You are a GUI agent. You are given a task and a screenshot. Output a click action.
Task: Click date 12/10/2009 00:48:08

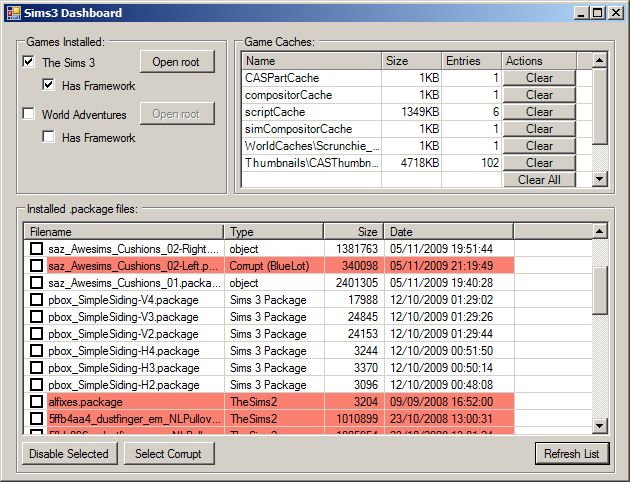[441, 385]
